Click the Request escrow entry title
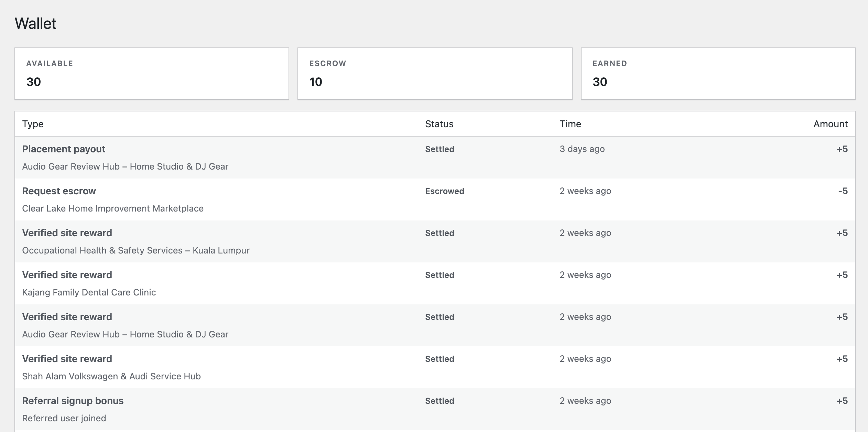This screenshot has height=432, width=868. coord(59,191)
